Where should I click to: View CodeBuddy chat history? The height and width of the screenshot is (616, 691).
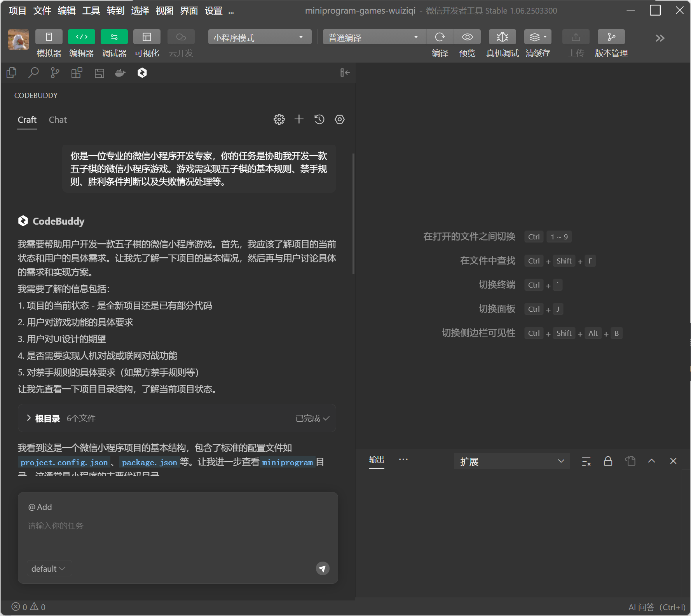(x=319, y=119)
